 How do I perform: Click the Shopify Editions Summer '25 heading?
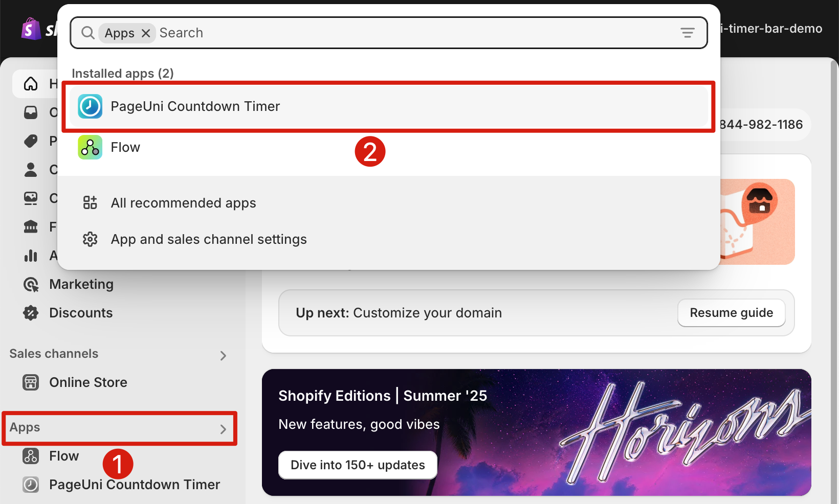click(x=383, y=396)
